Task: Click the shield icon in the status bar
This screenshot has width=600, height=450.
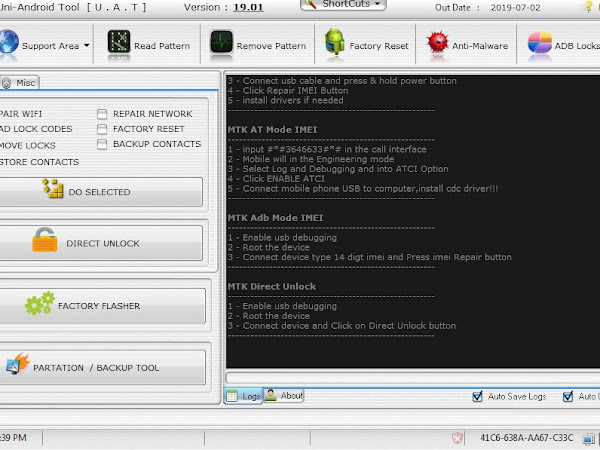Action: click(457, 438)
